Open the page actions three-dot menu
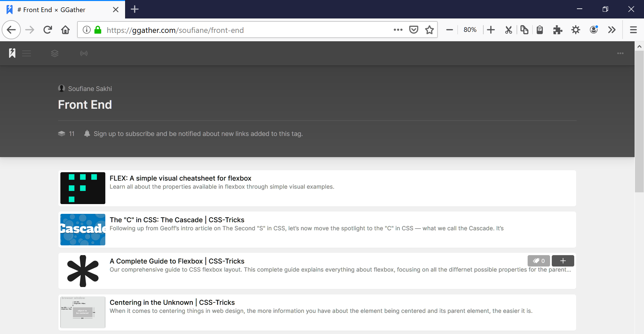Screen dimensions: 644x334 click(398, 30)
